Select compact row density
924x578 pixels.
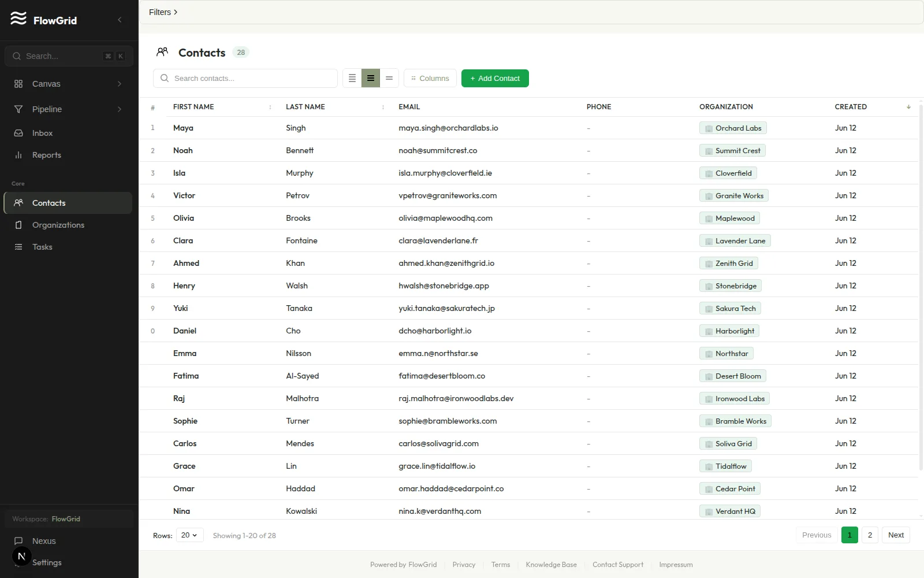pyautogui.click(x=352, y=78)
